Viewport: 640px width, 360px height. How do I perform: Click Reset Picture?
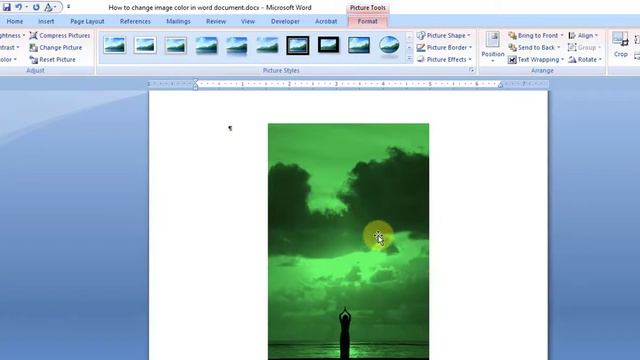[x=53, y=60]
